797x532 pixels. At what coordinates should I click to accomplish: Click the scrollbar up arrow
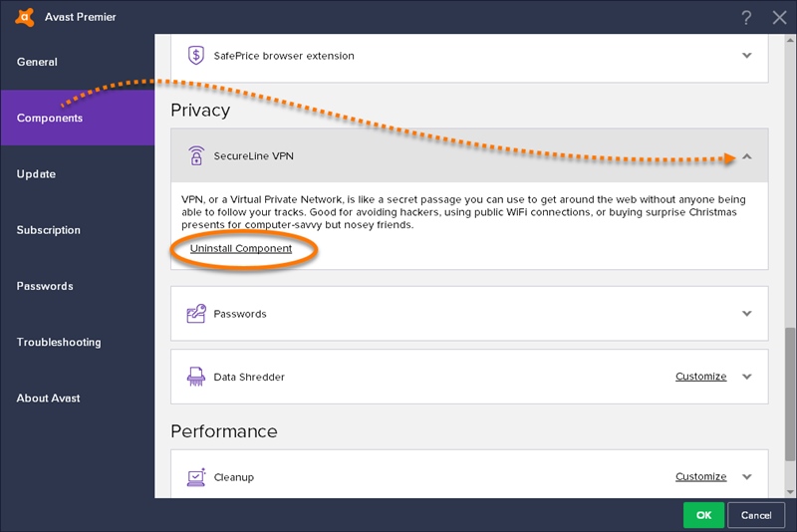[x=790, y=40]
